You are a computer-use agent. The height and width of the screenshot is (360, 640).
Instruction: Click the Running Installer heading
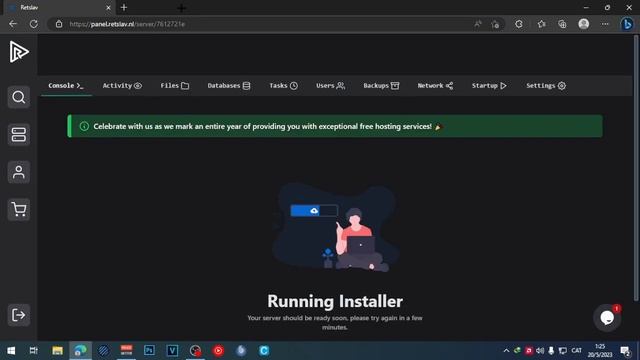tap(335, 302)
